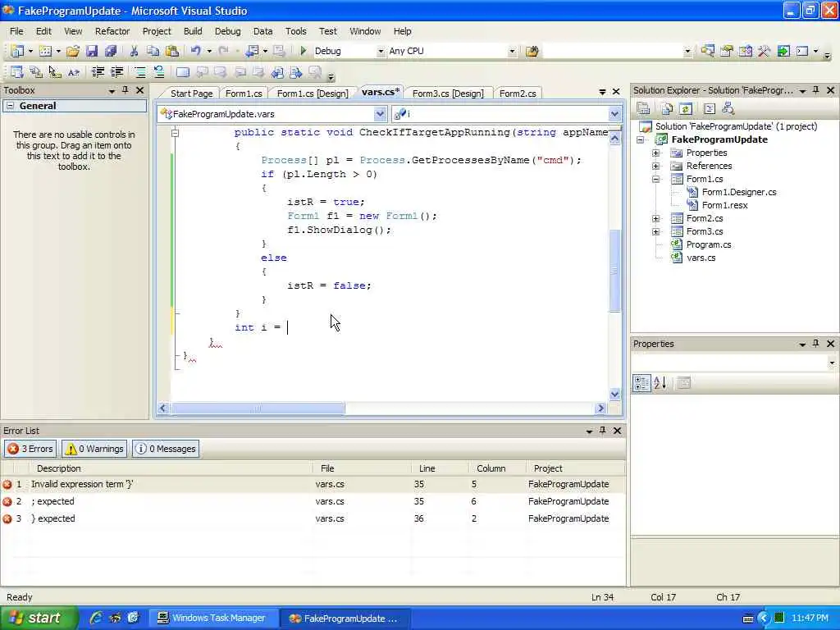Screen dimensions: 840x630
Task: Increase line indent with toolbar icon
Action: (116, 72)
